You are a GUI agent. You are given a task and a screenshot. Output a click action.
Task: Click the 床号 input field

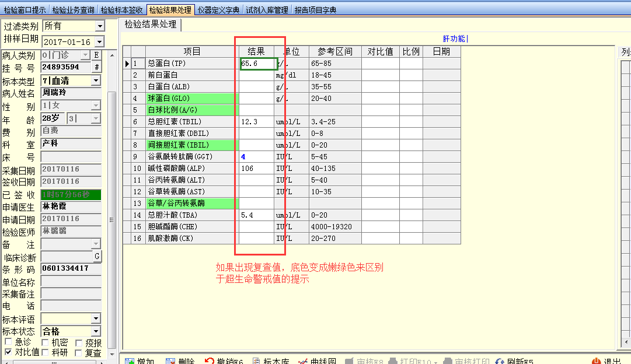click(71, 157)
